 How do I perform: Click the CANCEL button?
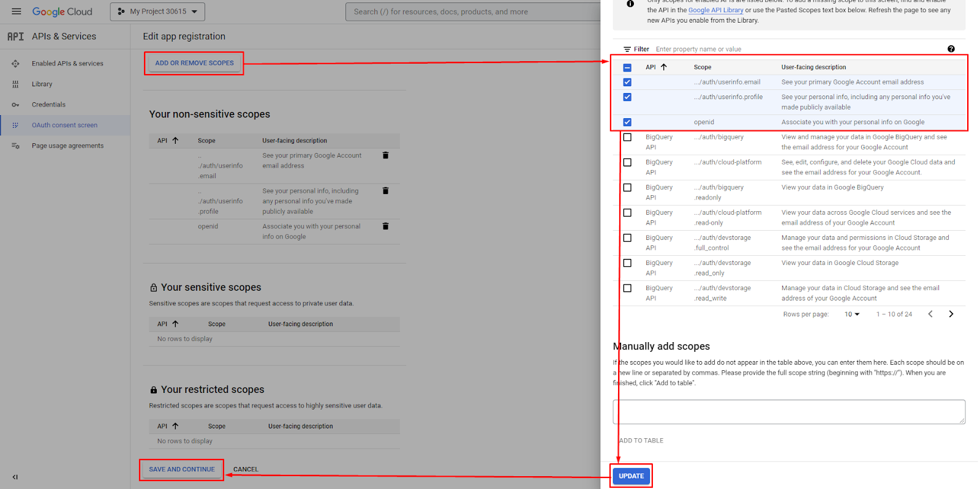246,469
